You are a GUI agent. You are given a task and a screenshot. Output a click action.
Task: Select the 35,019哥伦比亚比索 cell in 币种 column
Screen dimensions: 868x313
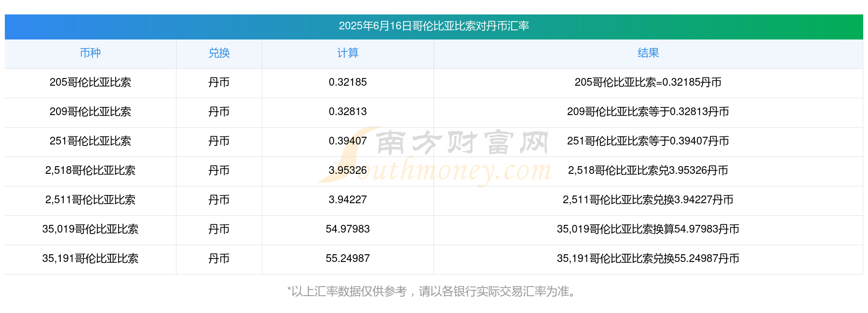[90, 229]
